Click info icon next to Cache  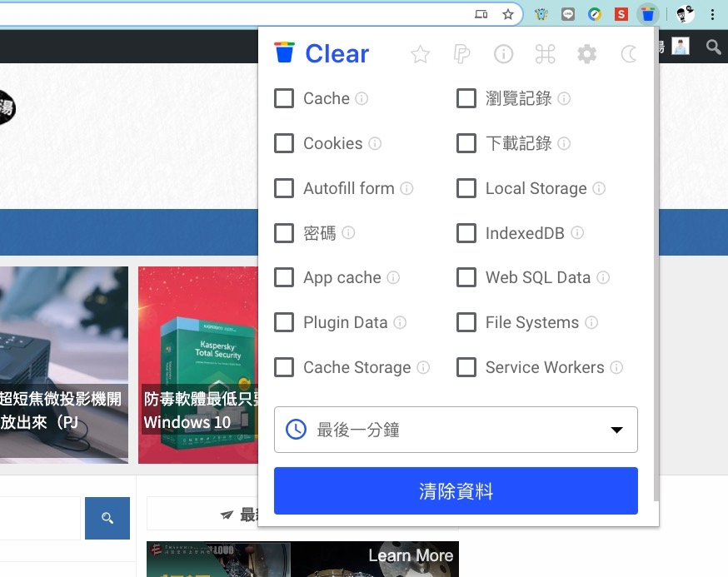(362, 98)
